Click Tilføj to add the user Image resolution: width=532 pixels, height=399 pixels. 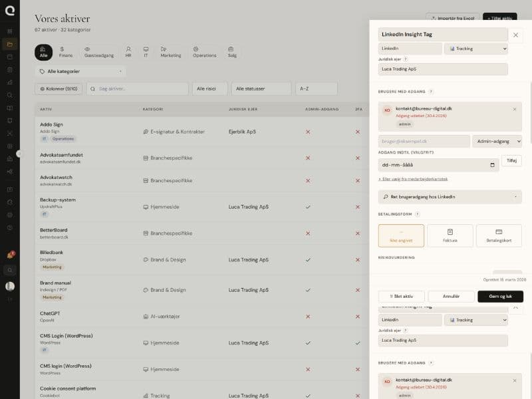coord(511,161)
